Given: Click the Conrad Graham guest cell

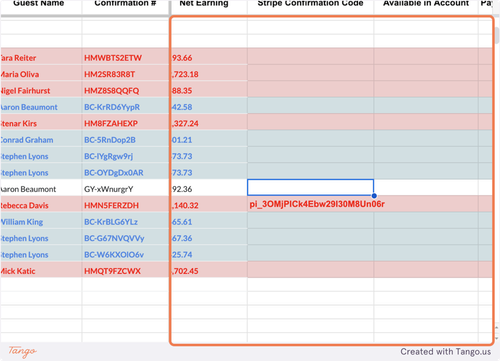Looking at the screenshot, I should [41, 138].
